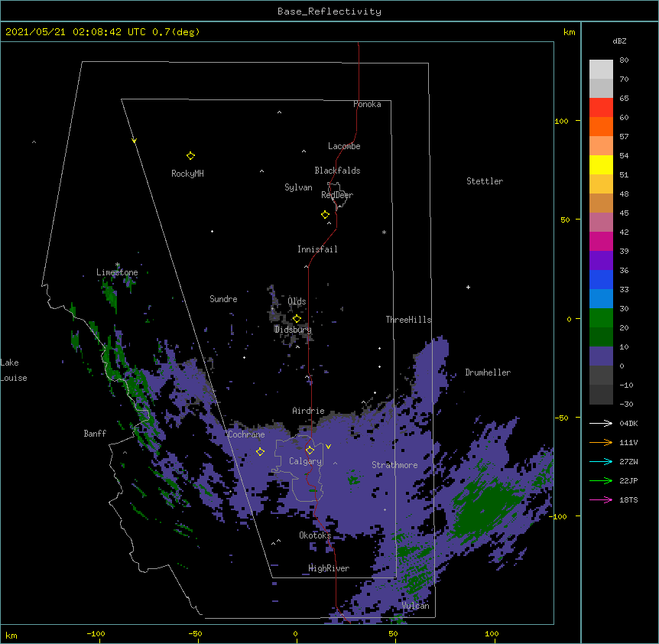The height and width of the screenshot is (644, 659).
Task: Click the Base_Reflectivity title
Action: (329, 11)
